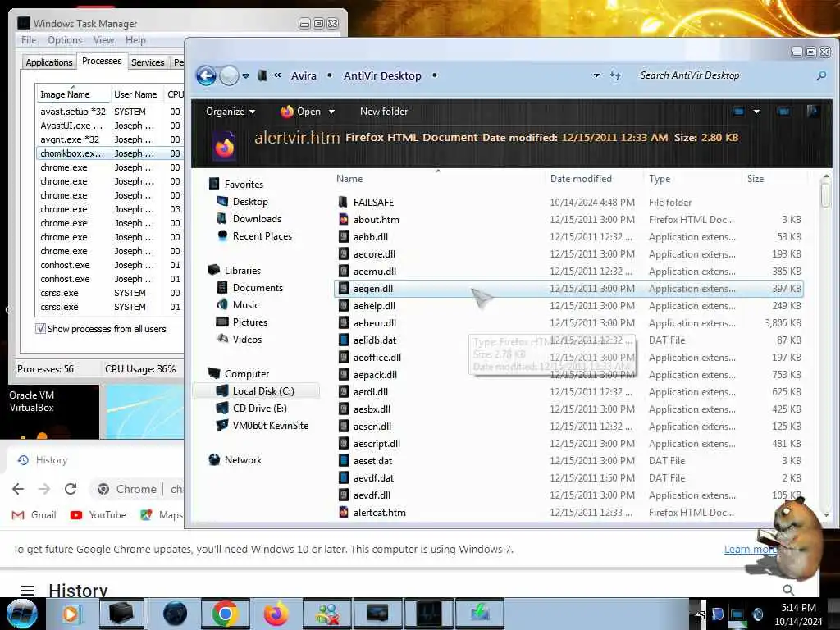Screen dimensions: 840x630
Task: Select Desktop under Favorites
Action: coord(250,202)
